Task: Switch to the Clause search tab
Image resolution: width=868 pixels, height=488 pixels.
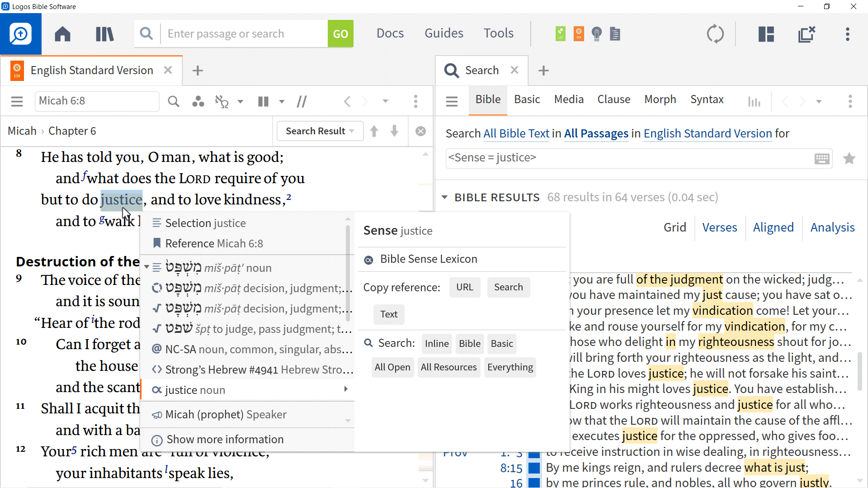Action: pos(613,99)
